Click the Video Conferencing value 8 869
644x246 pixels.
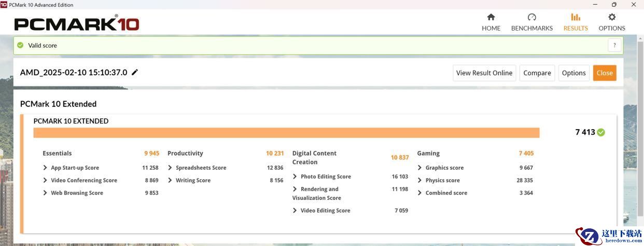(152, 180)
